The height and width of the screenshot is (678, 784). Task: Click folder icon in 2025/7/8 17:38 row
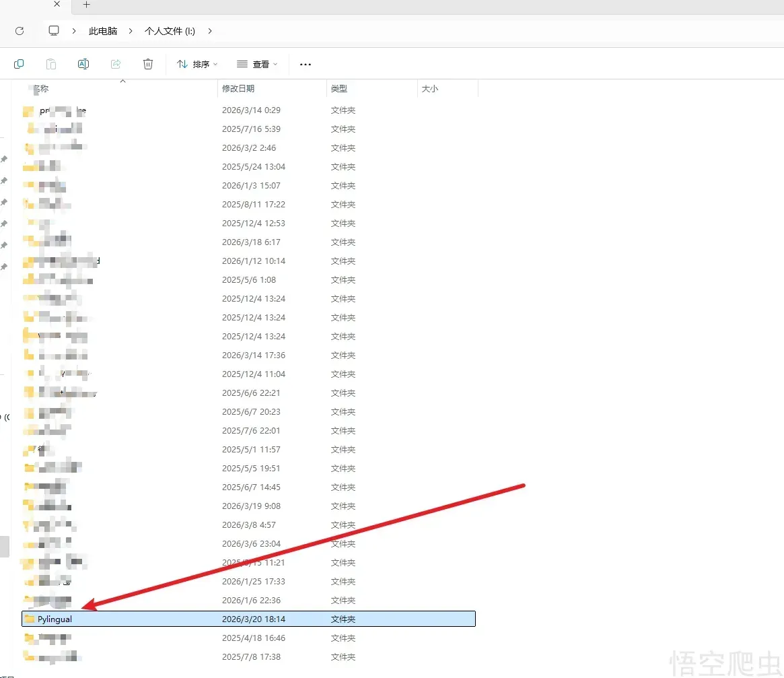29,656
